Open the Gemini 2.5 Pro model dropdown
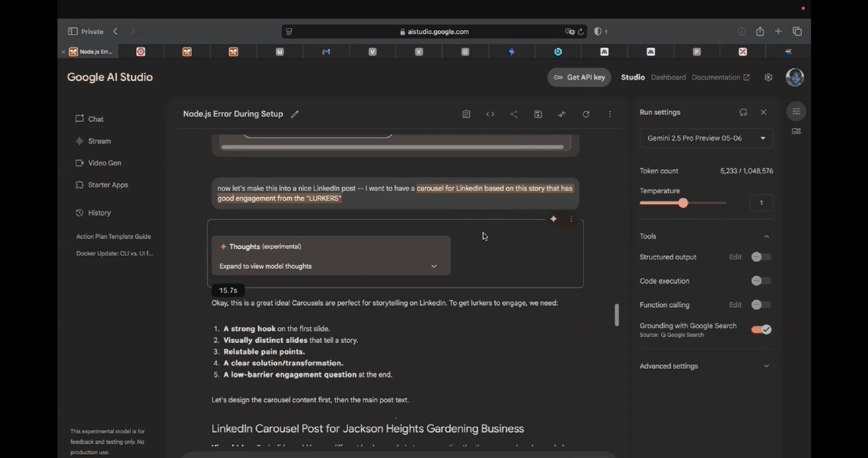 (x=706, y=138)
